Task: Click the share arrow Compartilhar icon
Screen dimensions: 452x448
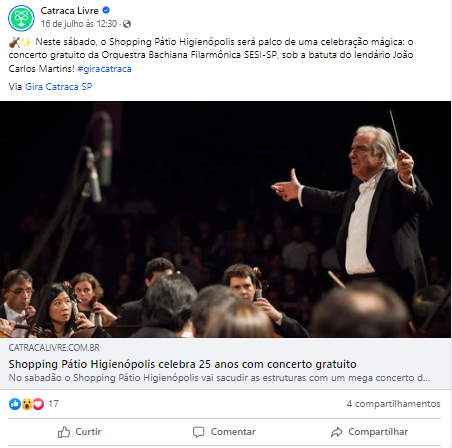Action: [337, 432]
